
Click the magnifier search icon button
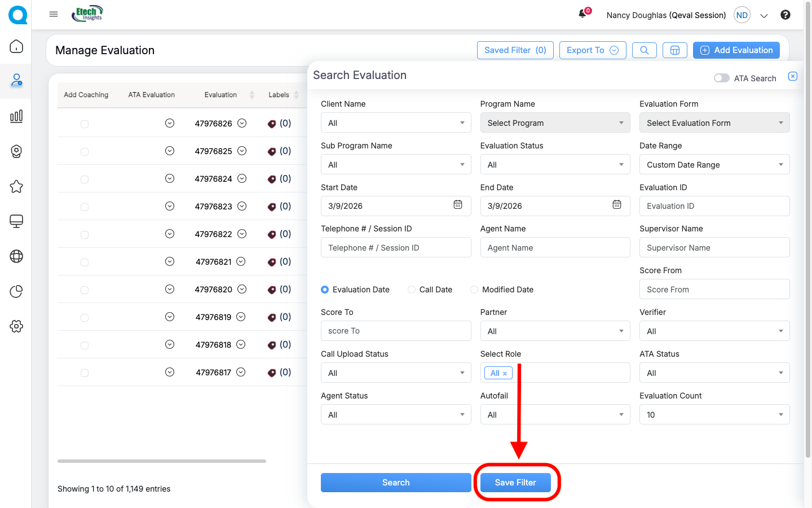644,50
